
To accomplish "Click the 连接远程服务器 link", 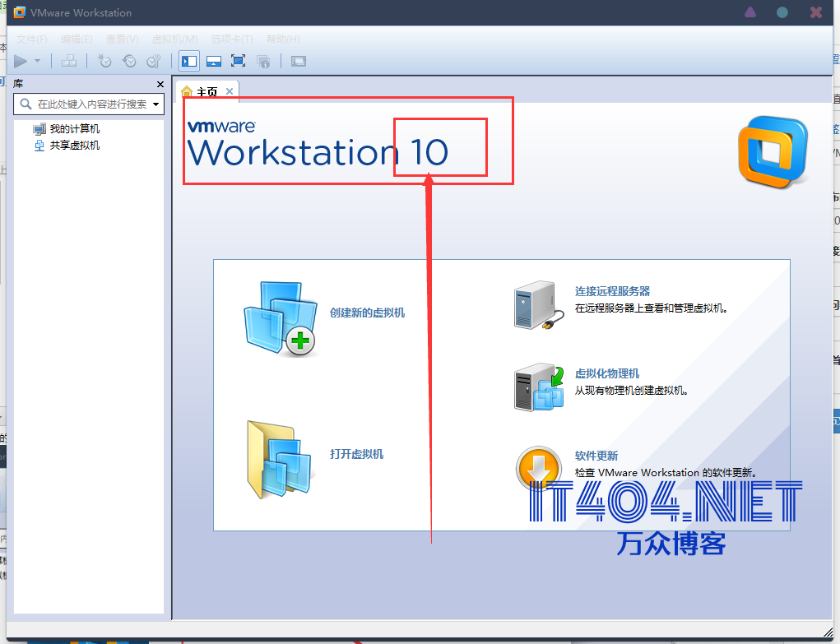I will pyautogui.click(x=612, y=291).
